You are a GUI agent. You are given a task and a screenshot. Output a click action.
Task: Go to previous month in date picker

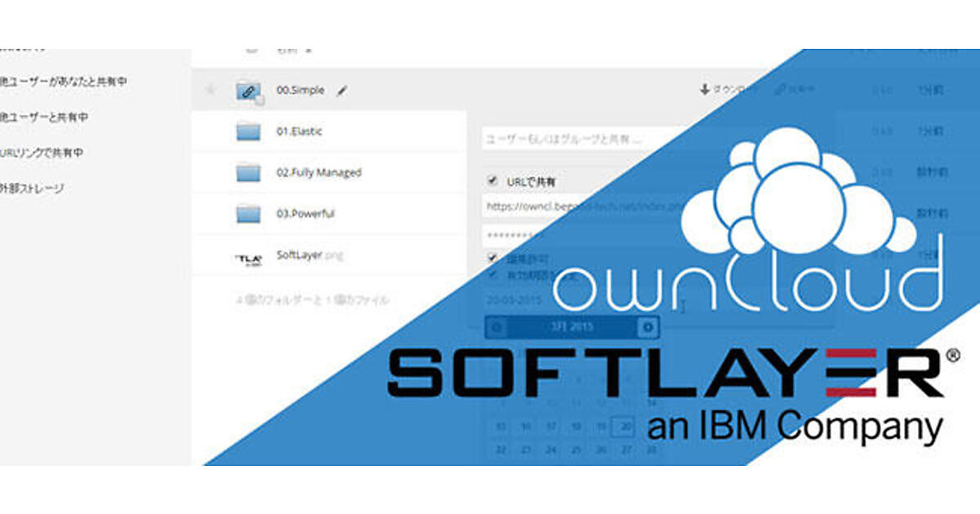(497, 327)
